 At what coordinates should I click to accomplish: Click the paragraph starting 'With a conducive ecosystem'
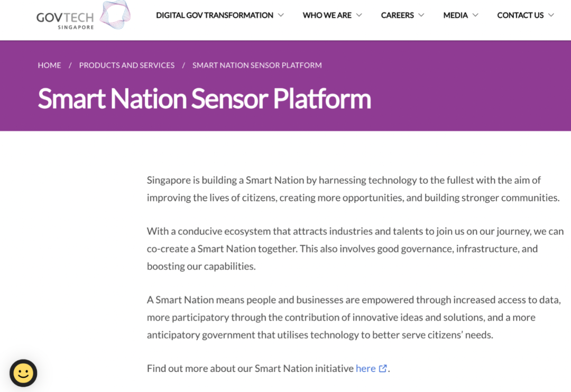355,249
